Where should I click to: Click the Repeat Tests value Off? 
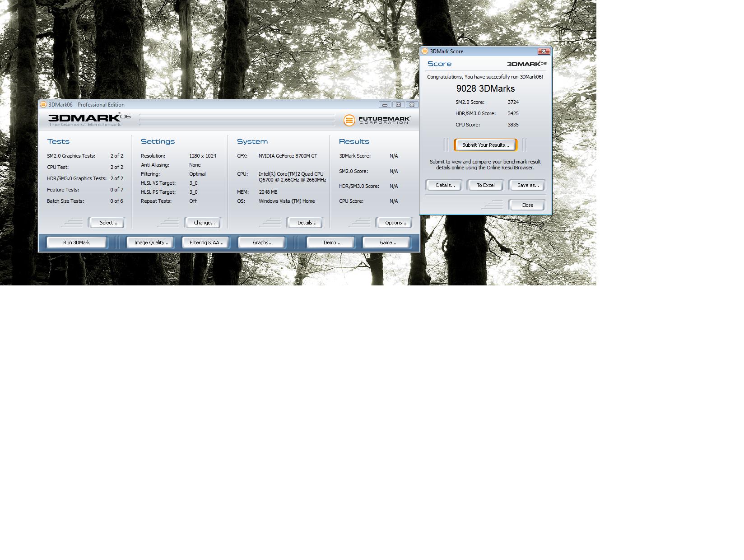tap(193, 201)
